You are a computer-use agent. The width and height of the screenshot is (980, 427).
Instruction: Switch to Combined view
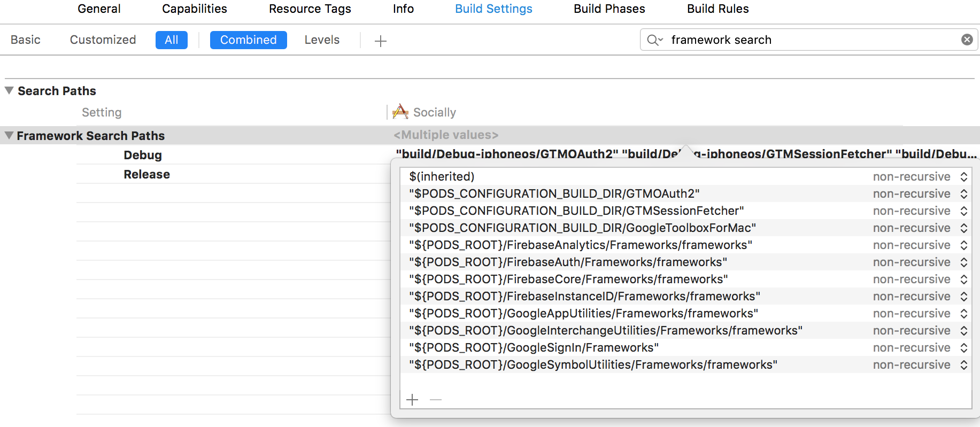point(248,40)
